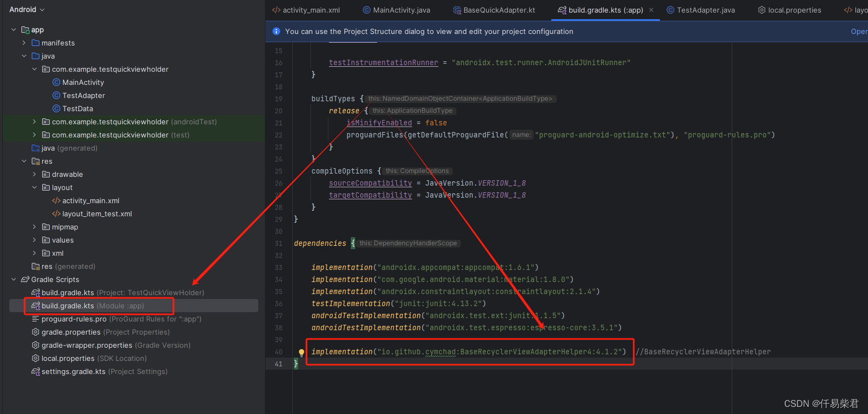The image size is (868, 414).
Task: Click sourceCompatibility property in code
Action: click(371, 183)
